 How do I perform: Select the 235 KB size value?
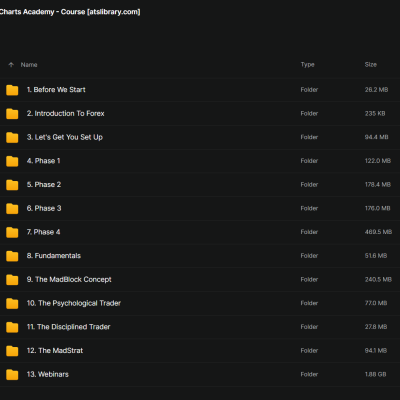click(x=375, y=113)
